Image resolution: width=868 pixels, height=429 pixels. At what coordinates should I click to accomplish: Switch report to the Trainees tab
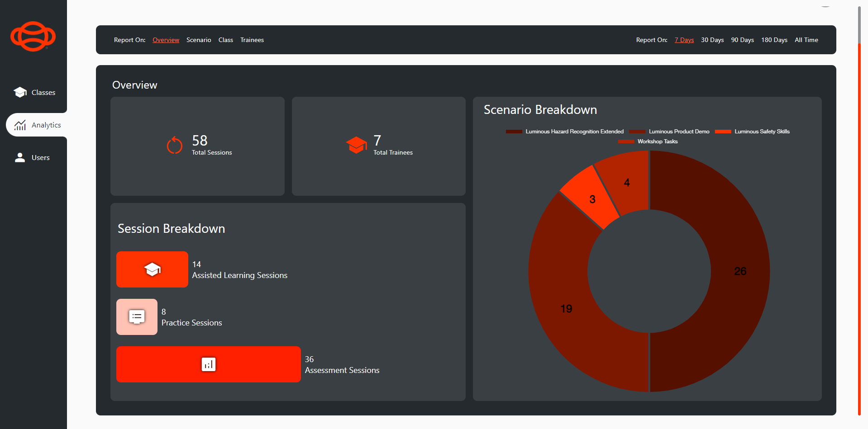point(252,40)
